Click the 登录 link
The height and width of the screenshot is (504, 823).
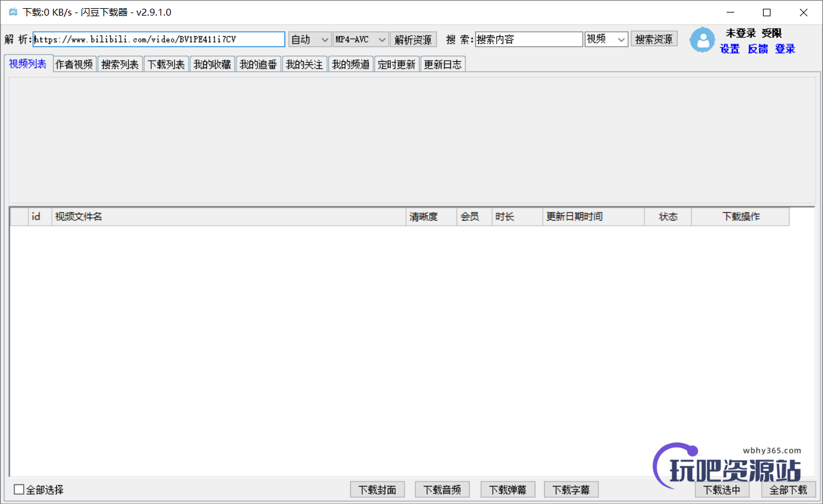[785, 49]
